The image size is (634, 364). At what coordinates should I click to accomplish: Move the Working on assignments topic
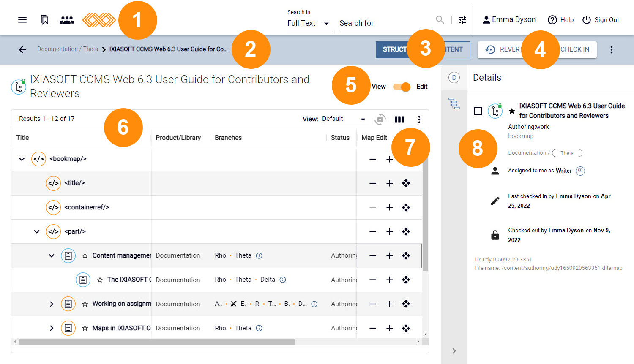coord(406,304)
